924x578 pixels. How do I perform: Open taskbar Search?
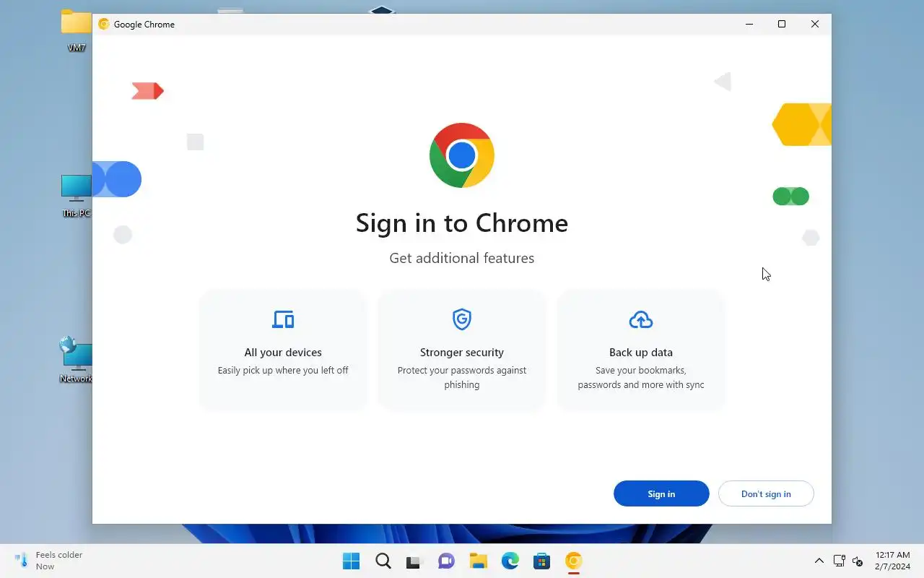pos(383,561)
